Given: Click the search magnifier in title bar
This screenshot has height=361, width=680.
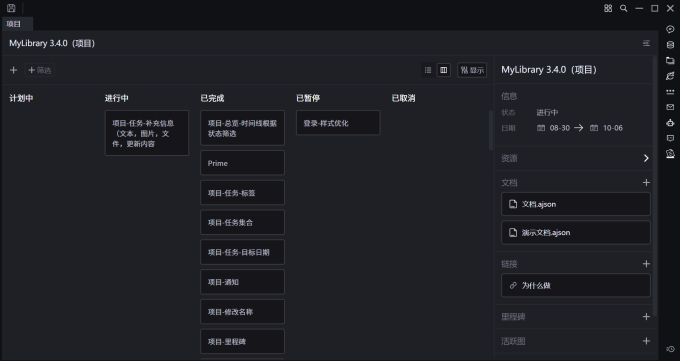Looking at the screenshot, I should [624, 8].
